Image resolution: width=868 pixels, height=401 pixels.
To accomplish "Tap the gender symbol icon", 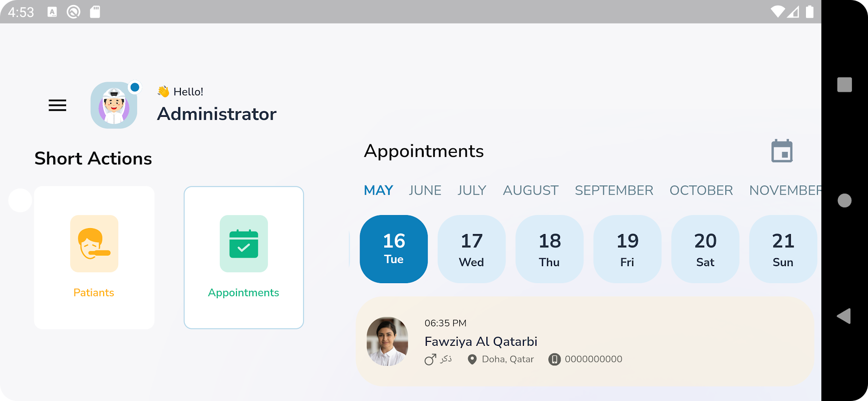I will click(x=430, y=359).
